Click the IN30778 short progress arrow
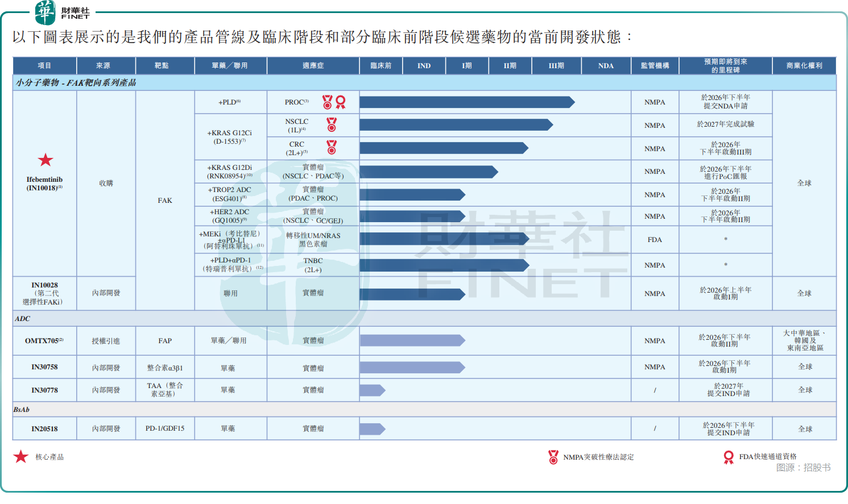The image size is (848, 504). click(x=373, y=390)
